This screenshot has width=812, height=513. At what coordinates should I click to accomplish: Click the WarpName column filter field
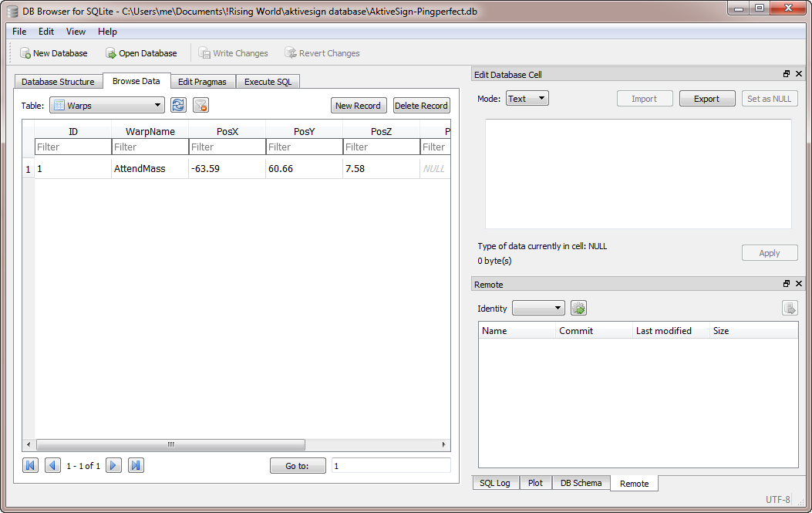(x=150, y=147)
